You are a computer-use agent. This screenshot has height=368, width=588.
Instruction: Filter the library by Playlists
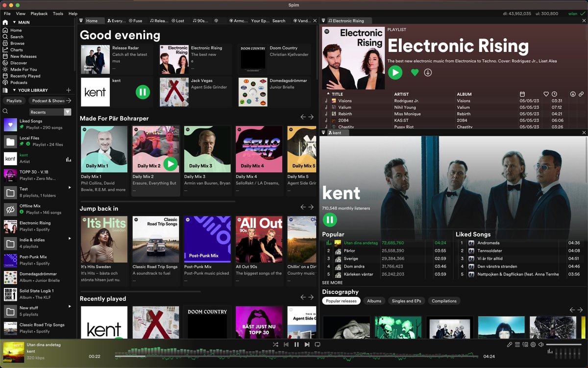[x=14, y=100]
